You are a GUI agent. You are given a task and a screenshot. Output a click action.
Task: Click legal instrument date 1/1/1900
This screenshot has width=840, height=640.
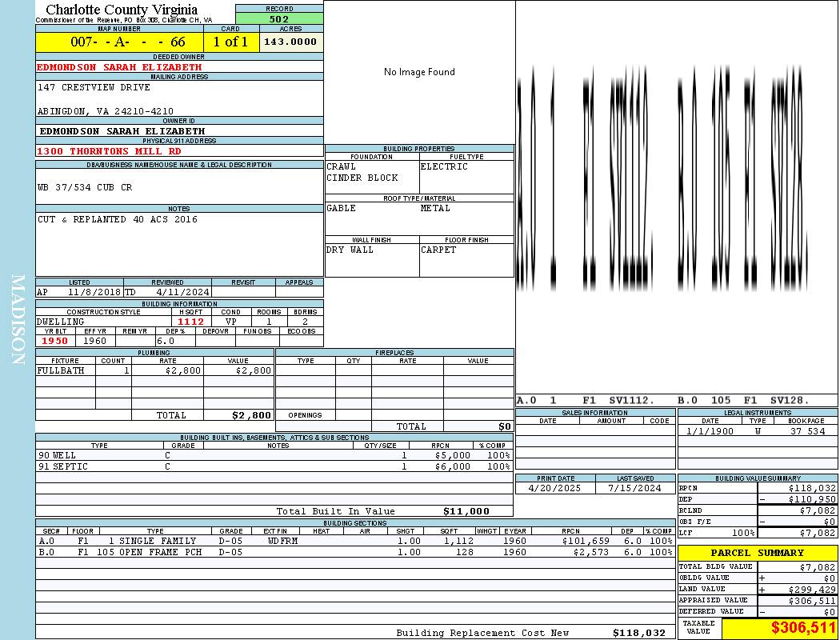coord(710,431)
